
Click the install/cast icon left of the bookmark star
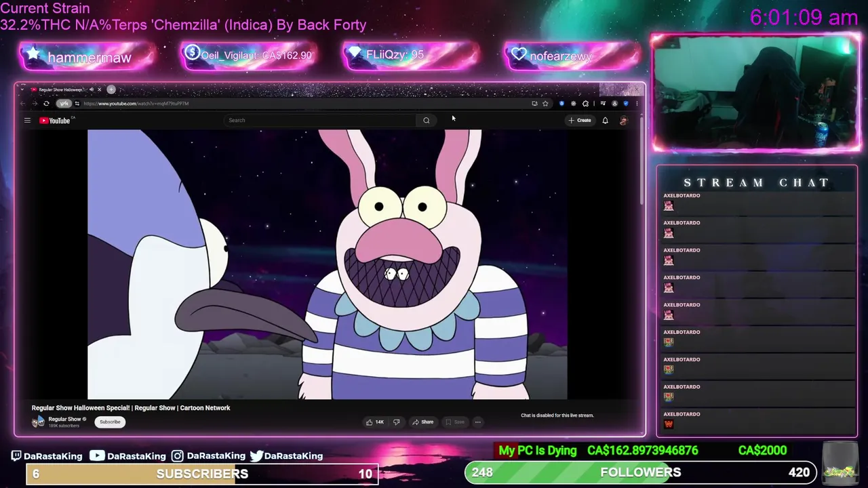click(x=534, y=104)
